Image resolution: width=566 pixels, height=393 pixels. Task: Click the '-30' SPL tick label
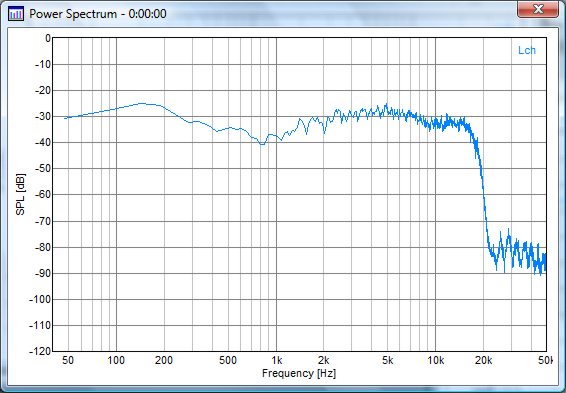pos(43,117)
